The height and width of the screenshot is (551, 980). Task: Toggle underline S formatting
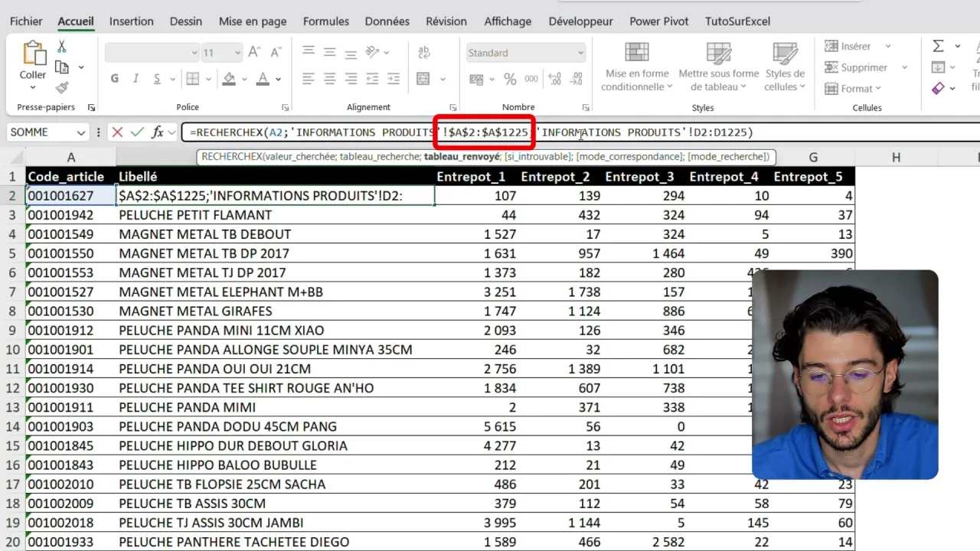tap(157, 79)
